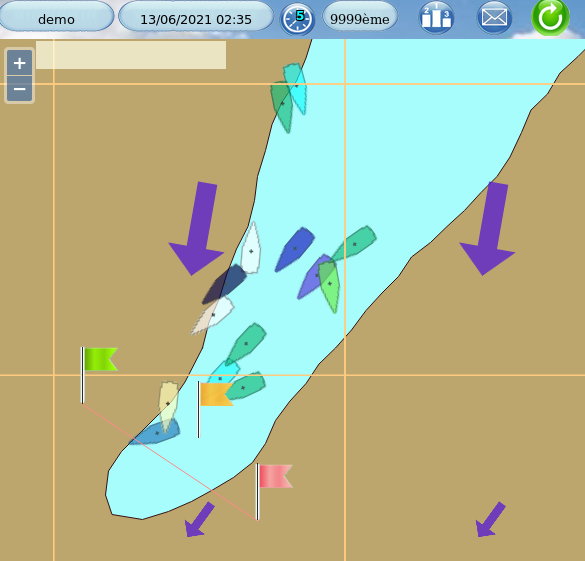Click the large purple wind arrow on the left
Screen dimensions: 585x561
click(x=197, y=229)
